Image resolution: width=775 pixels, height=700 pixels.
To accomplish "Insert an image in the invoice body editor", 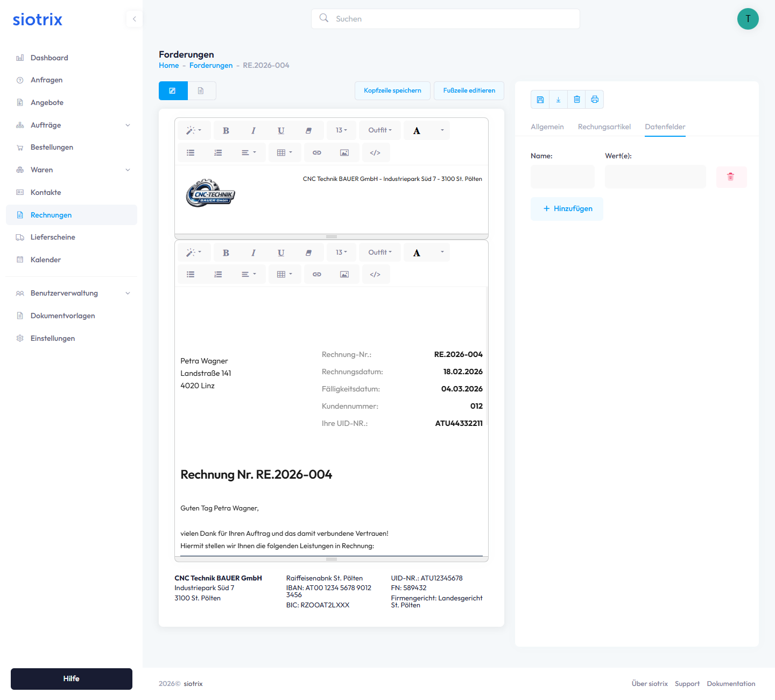I will 344,275.
